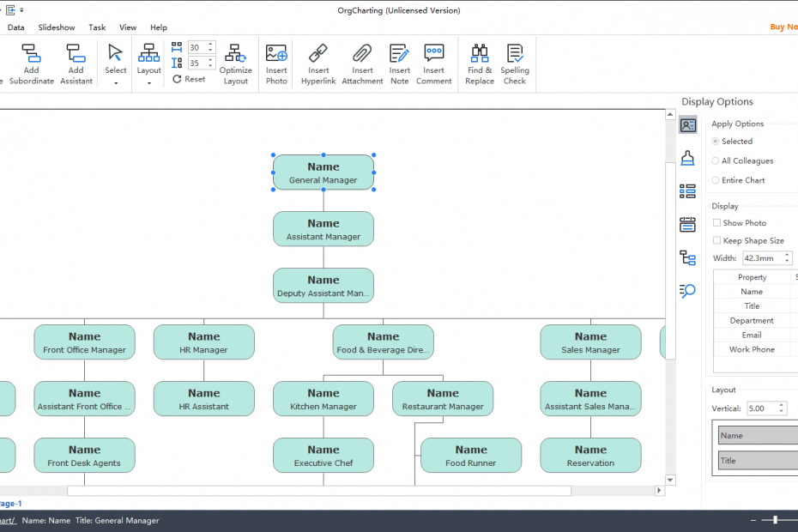Click the quick access toolbar icon
This screenshot has height=532, width=798.
(x=10, y=9)
